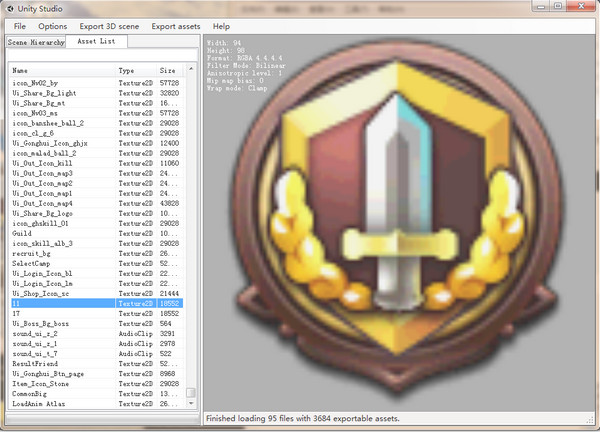The width and height of the screenshot is (600, 432).
Task: Select the Ui_Share_Bg_light asset row
Action: [97, 93]
